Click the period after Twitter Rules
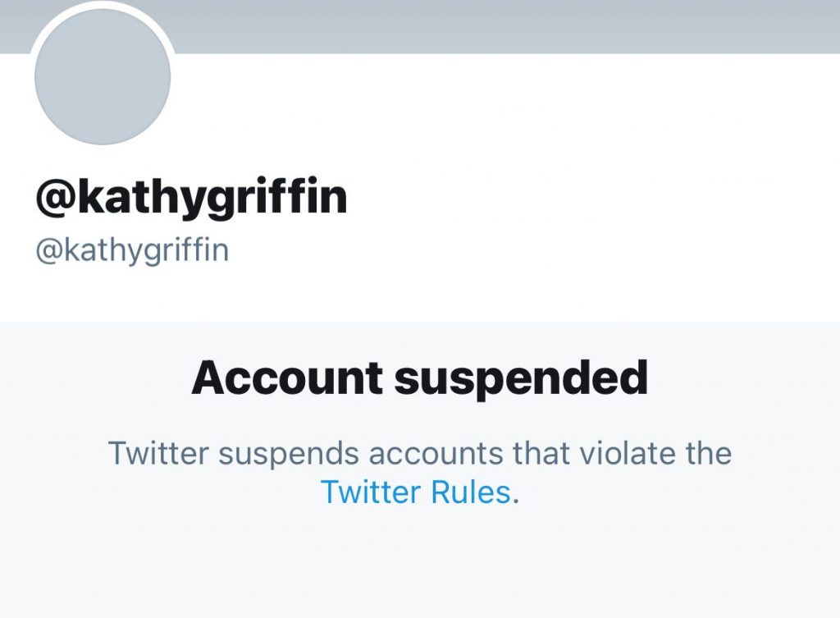The width and height of the screenshot is (840, 618). point(516,496)
